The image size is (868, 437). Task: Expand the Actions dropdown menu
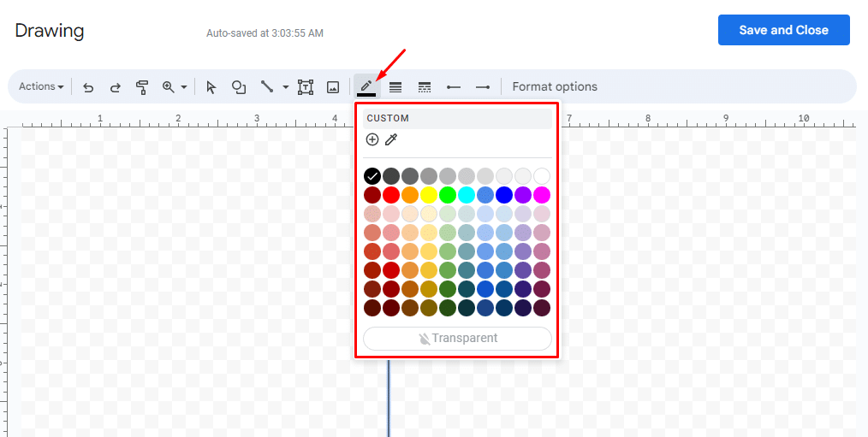point(41,86)
